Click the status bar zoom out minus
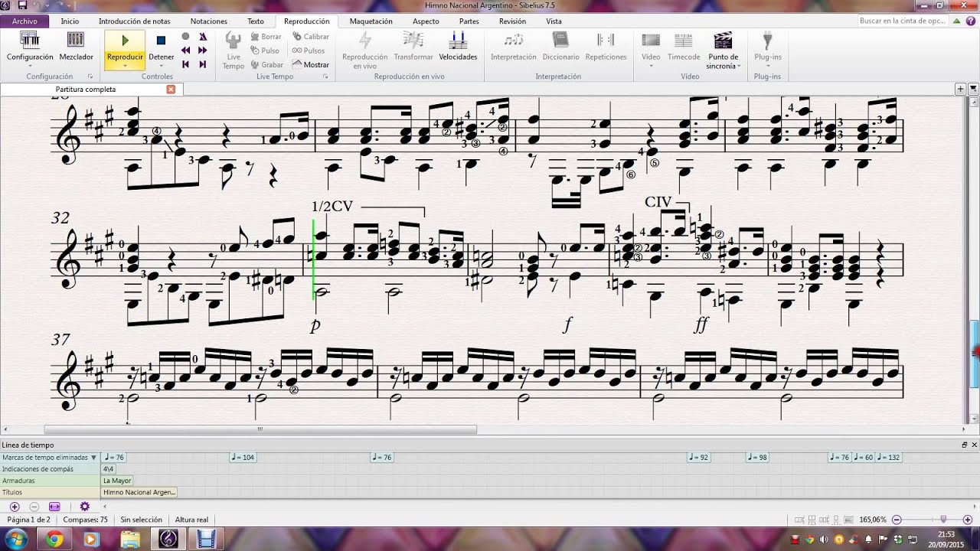This screenshot has width=980, height=551. coord(897,520)
